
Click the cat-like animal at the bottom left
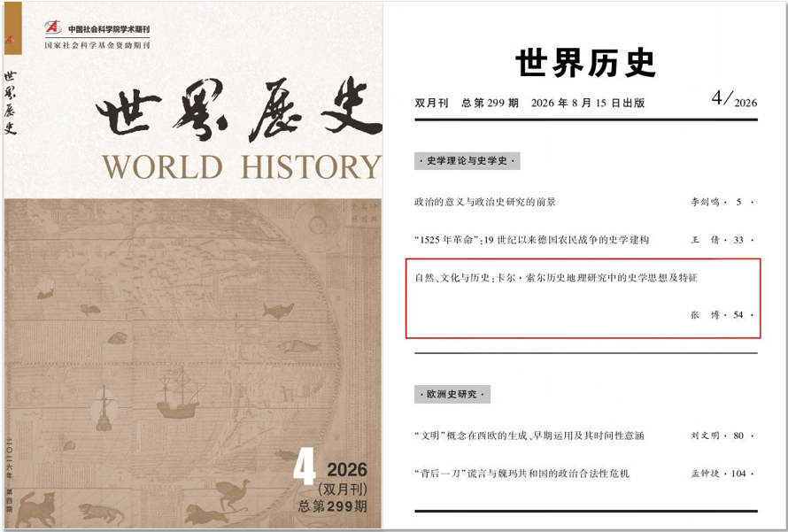click(x=35, y=509)
